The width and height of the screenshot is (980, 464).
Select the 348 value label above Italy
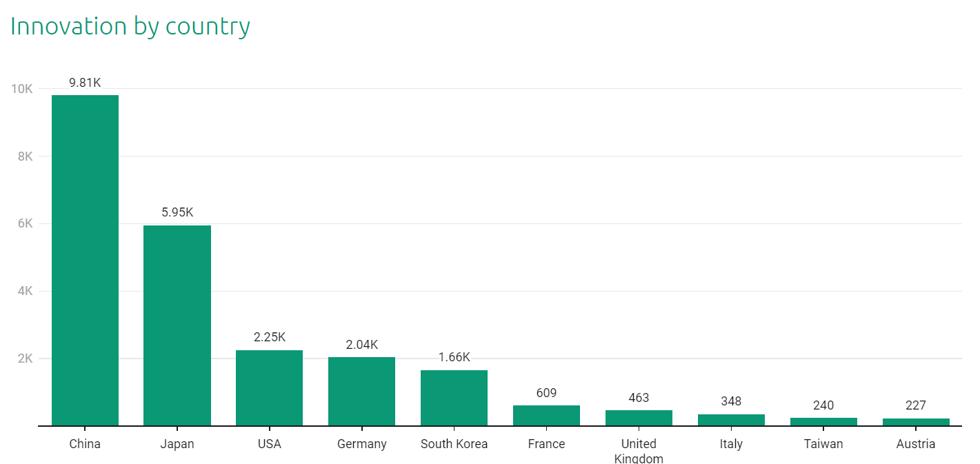pyautogui.click(x=731, y=401)
